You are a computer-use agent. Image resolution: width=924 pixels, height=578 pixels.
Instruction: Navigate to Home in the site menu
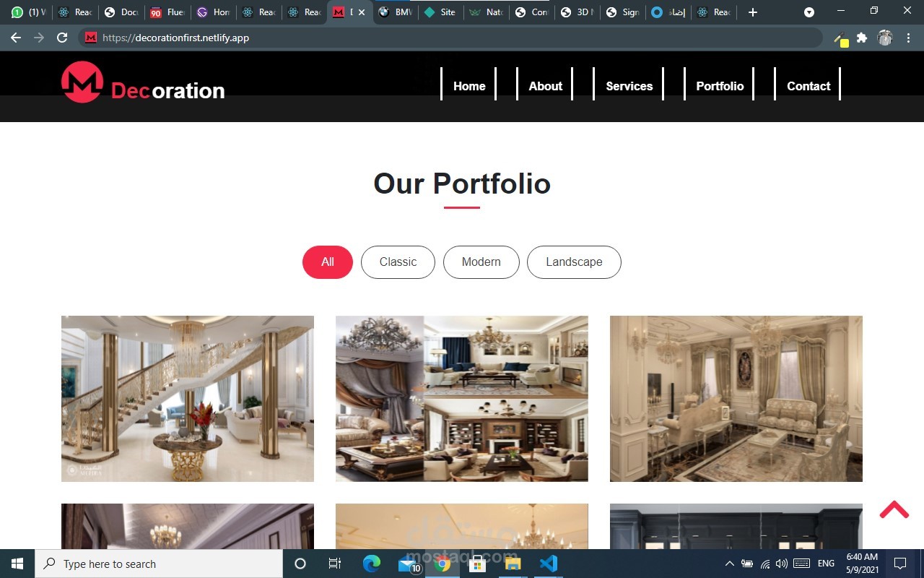click(x=469, y=86)
